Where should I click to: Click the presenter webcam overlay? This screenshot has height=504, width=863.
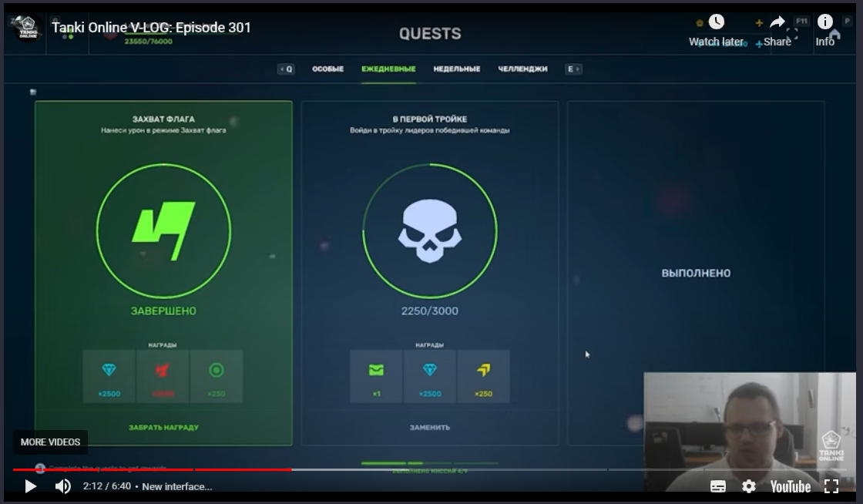tap(750, 432)
